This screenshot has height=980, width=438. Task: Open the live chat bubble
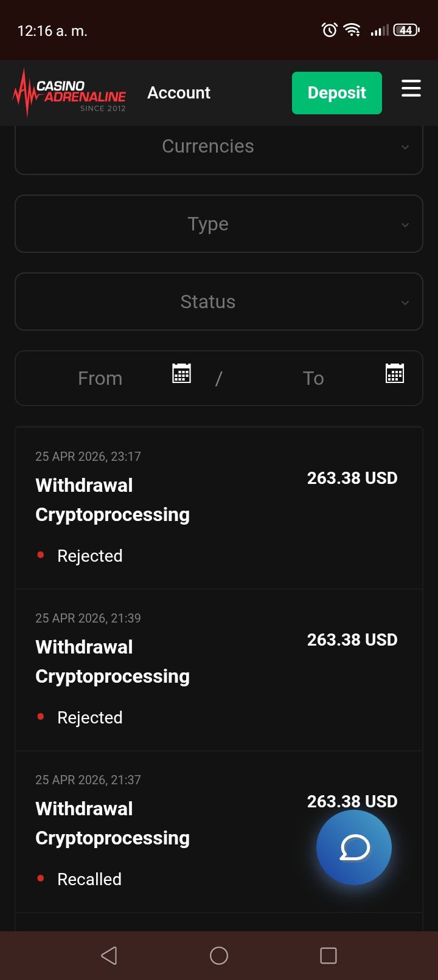(x=354, y=847)
